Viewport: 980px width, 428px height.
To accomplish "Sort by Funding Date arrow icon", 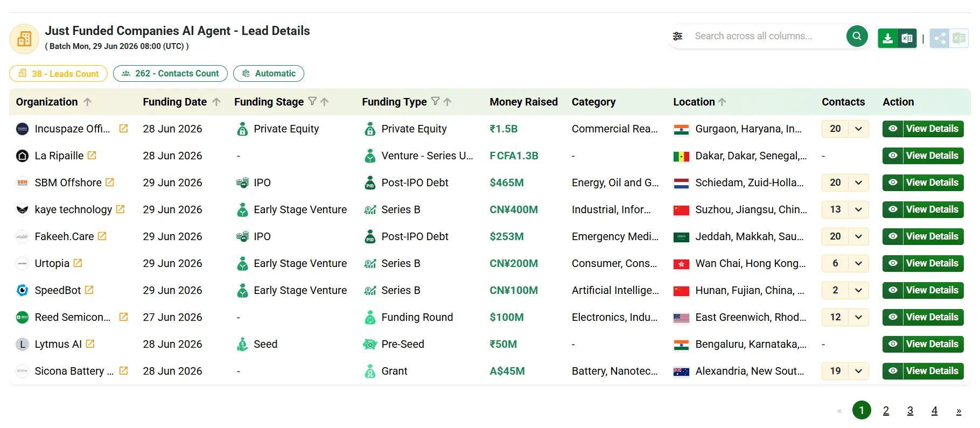I will 216,102.
